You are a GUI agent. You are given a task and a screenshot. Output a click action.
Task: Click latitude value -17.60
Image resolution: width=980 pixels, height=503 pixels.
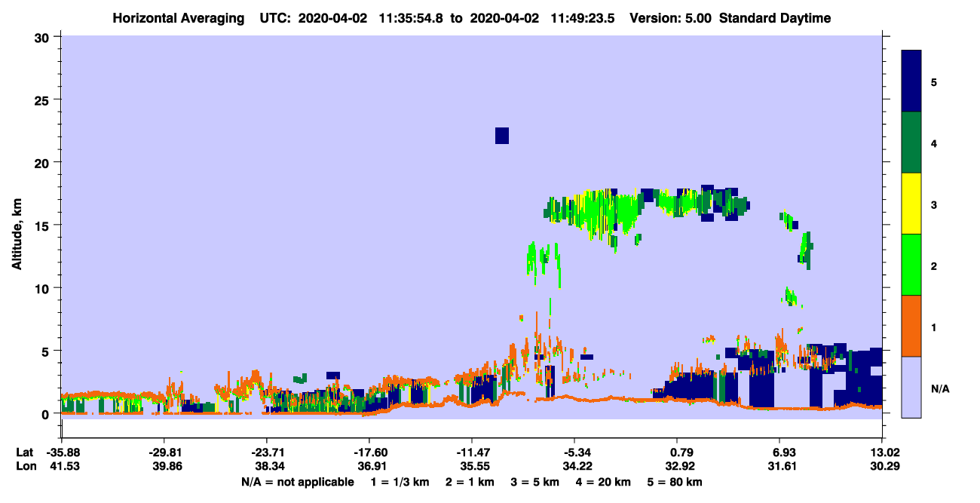click(369, 452)
